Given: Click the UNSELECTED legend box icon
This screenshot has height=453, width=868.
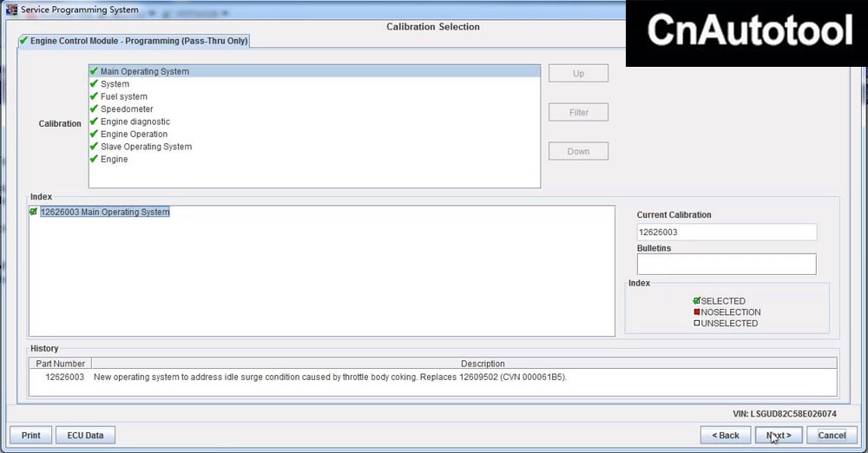Looking at the screenshot, I should [697, 323].
